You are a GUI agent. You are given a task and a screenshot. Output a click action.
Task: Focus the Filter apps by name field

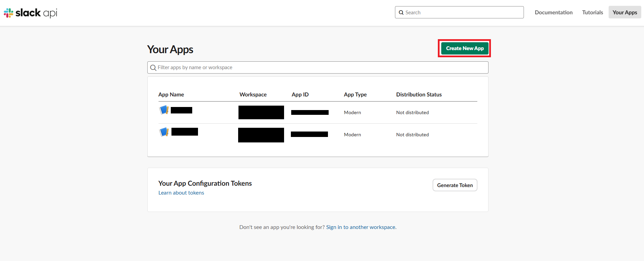[x=318, y=67]
